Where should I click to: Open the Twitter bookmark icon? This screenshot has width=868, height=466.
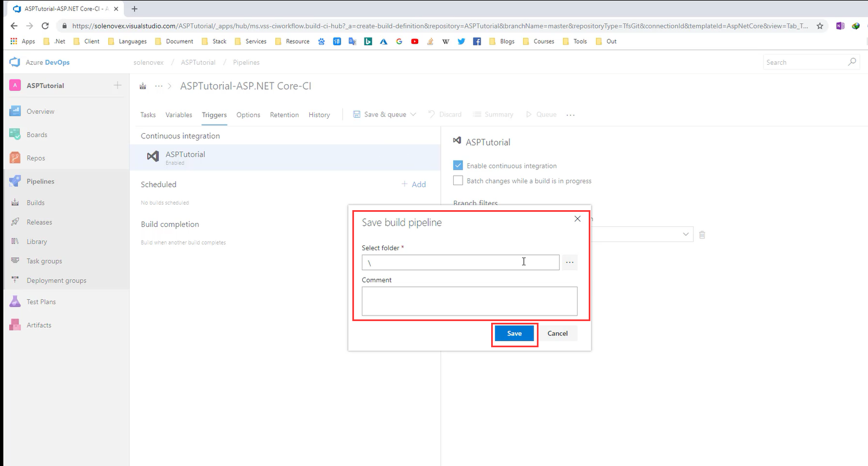point(461,41)
